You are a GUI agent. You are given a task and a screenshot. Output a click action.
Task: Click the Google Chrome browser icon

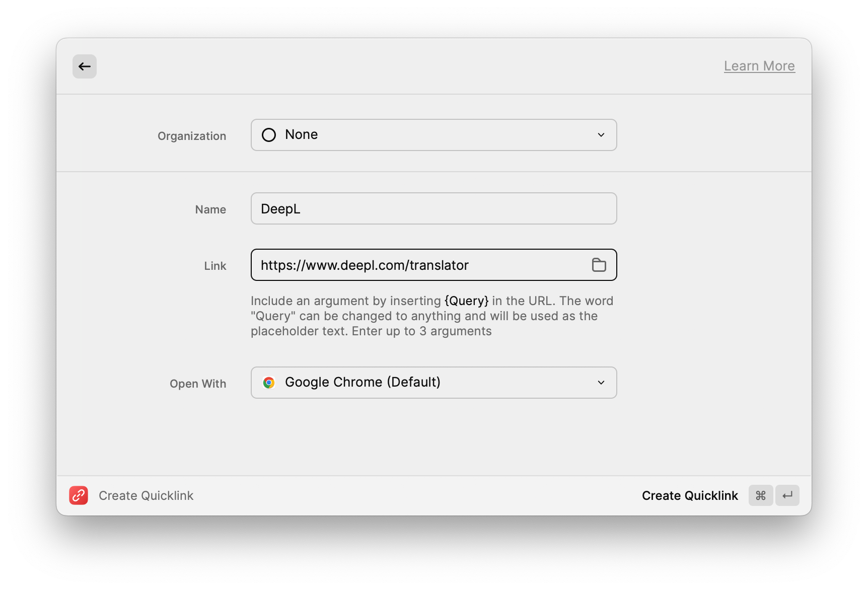269,383
